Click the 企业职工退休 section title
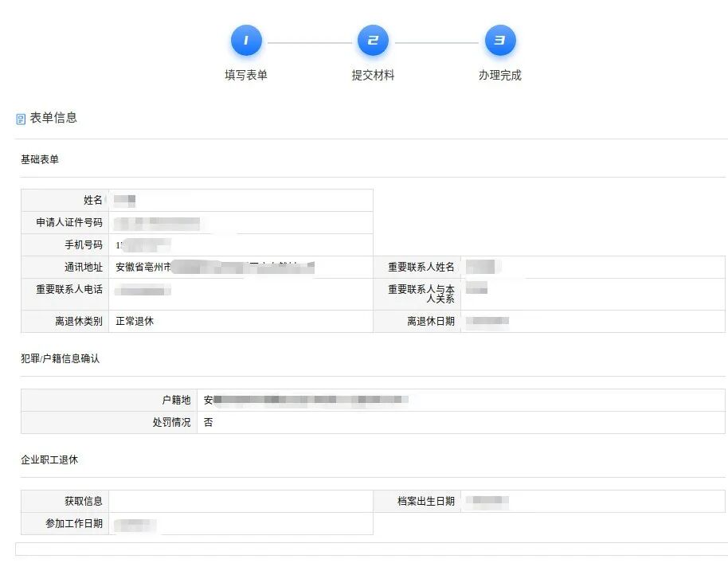The image size is (728, 563). tap(49, 460)
